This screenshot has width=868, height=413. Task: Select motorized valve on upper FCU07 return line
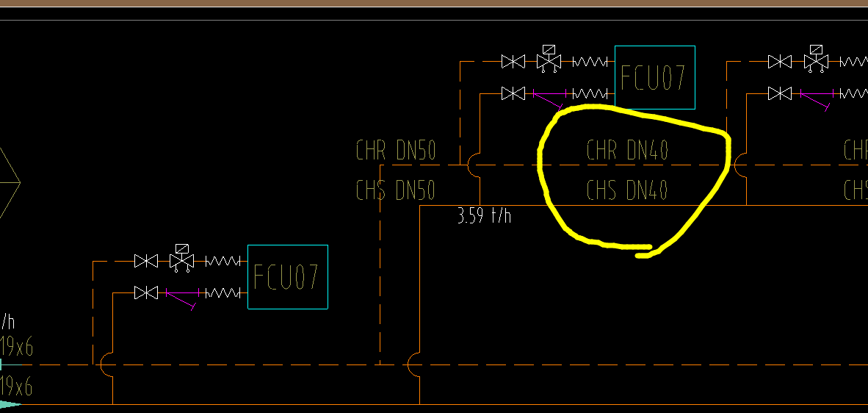point(549,59)
